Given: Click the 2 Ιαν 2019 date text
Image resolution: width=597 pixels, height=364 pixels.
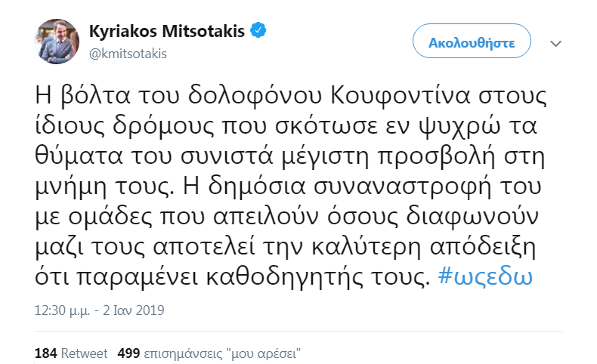Looking at the screenshot, I should click(x=133, y=310).
